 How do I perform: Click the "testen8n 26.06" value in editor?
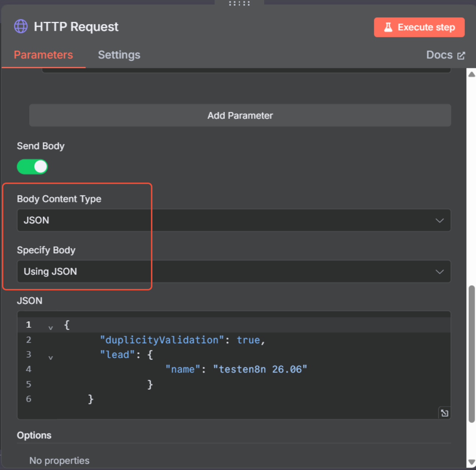coord(260,369)
